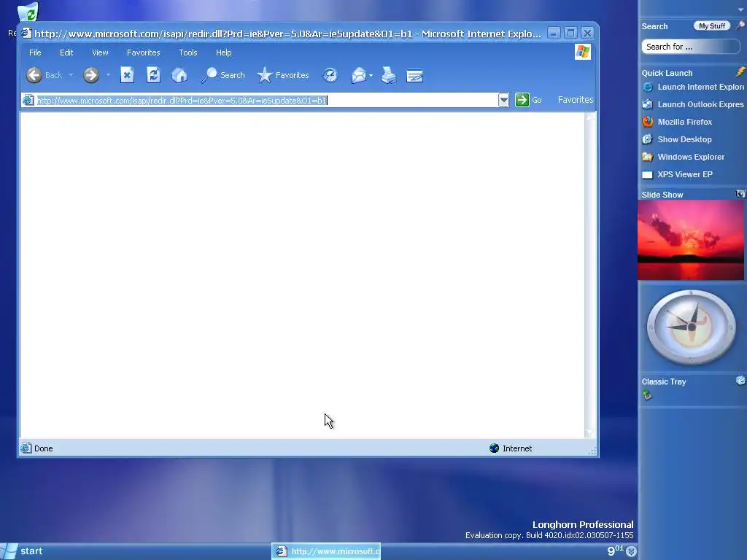Click the vertical scrollbar up arrow
The image size is (747, 560).
[x=590, y=117]
